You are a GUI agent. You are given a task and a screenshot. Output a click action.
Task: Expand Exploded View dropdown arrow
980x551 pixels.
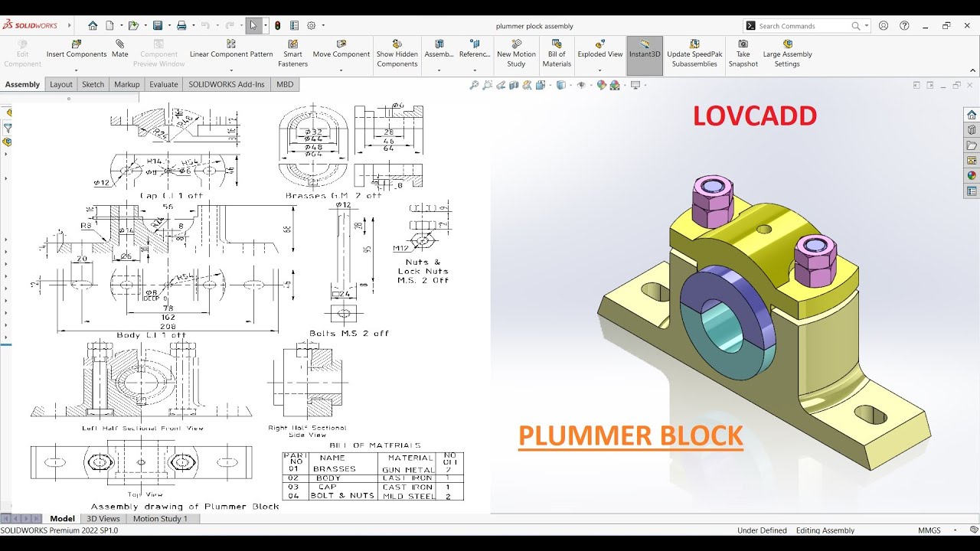click(x=600, y=70)
